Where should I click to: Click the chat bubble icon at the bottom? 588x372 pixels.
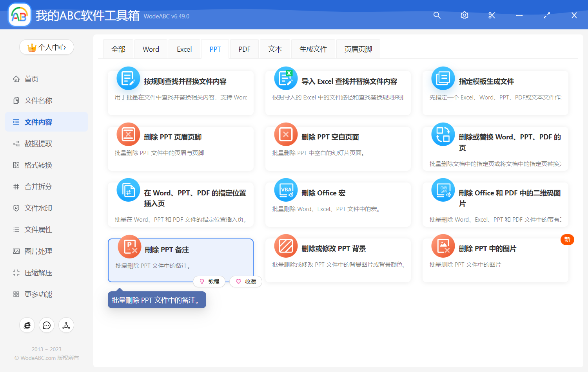[x=46, y=325]
